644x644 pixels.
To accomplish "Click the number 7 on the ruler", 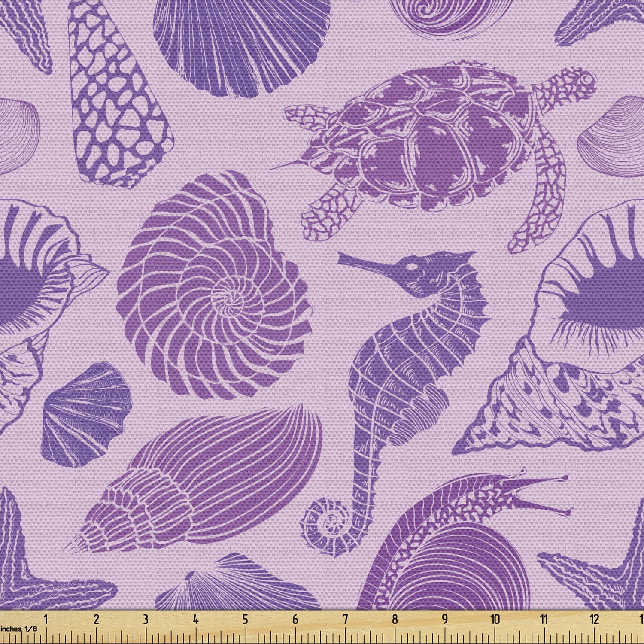I will click(345, 619).
